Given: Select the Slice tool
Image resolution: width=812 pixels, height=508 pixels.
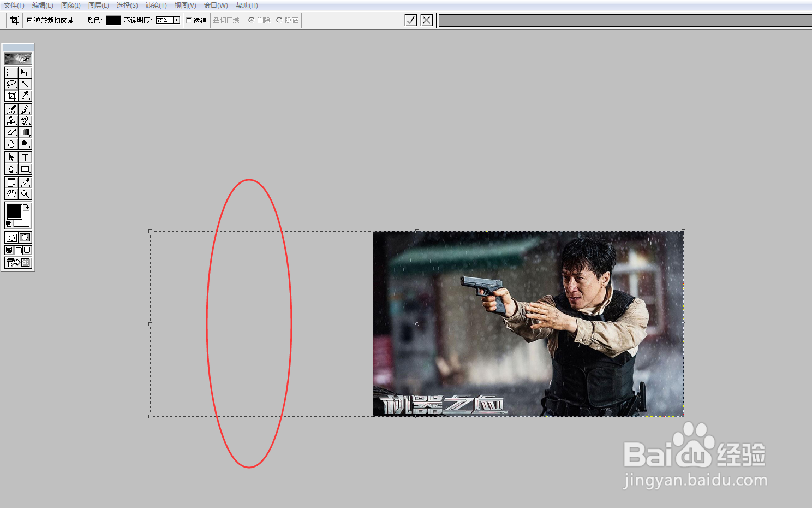Looking at the screenshot, I should pos(25,96).
